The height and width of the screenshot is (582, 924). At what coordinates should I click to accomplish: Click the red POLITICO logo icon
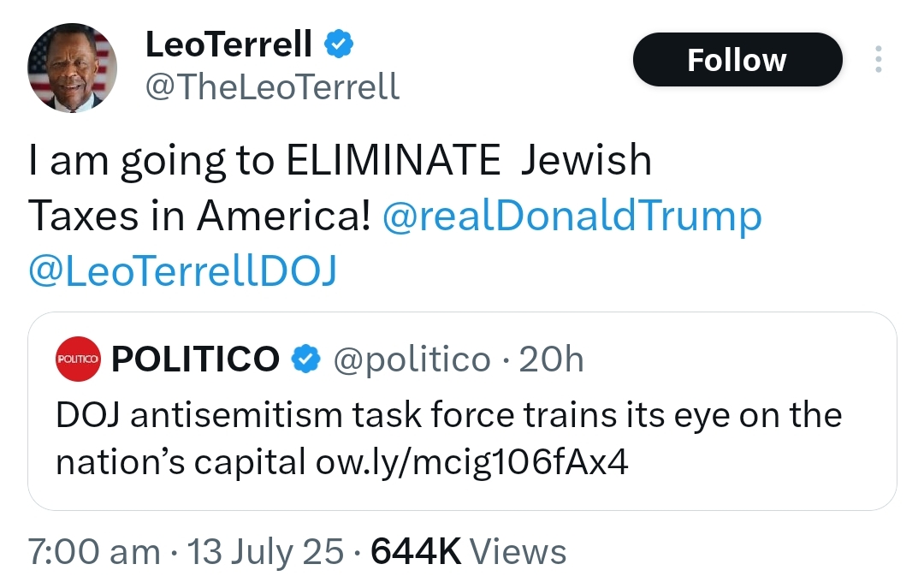click(79, 359)
